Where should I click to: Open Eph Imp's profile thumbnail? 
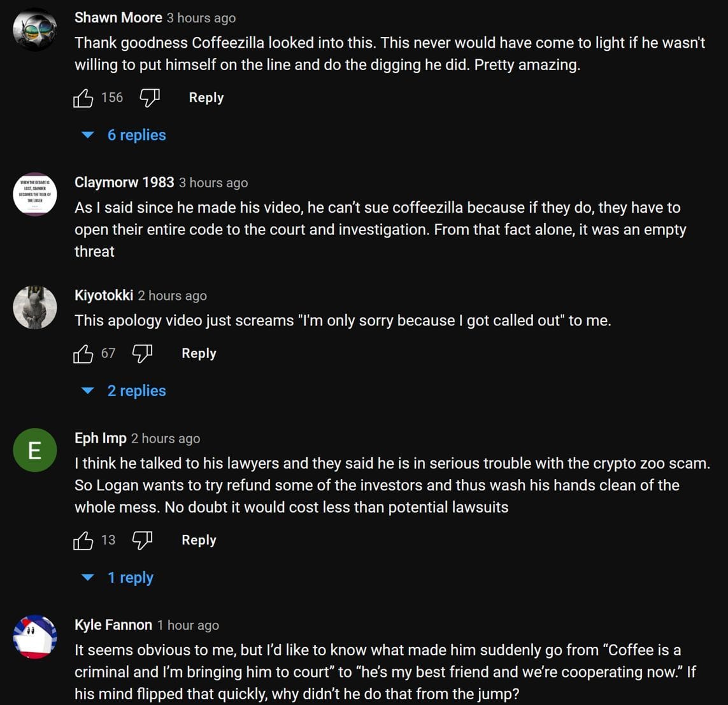pos(35,450)
